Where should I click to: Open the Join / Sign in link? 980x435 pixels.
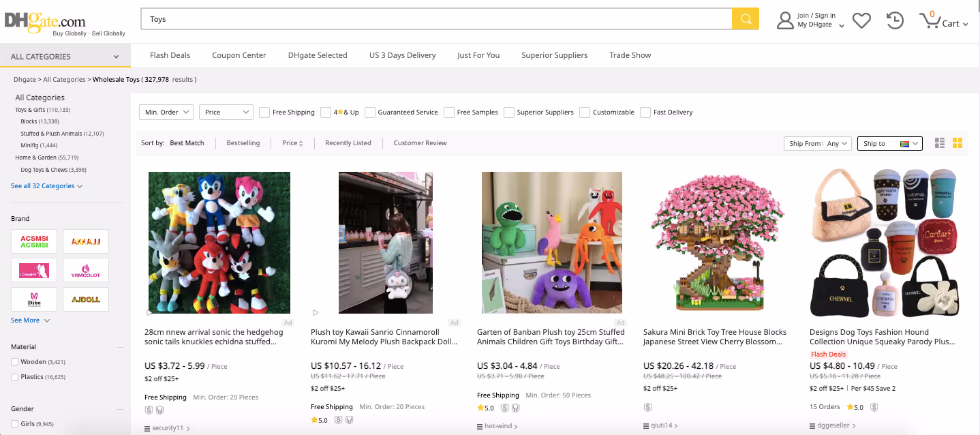point(816,16)
